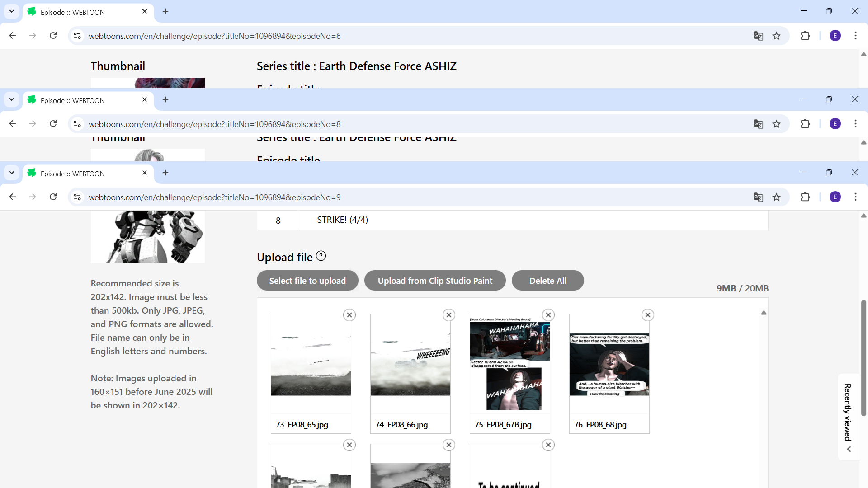
Task: Open Chrome menu in episode 9 window
Action: (855, 197)
